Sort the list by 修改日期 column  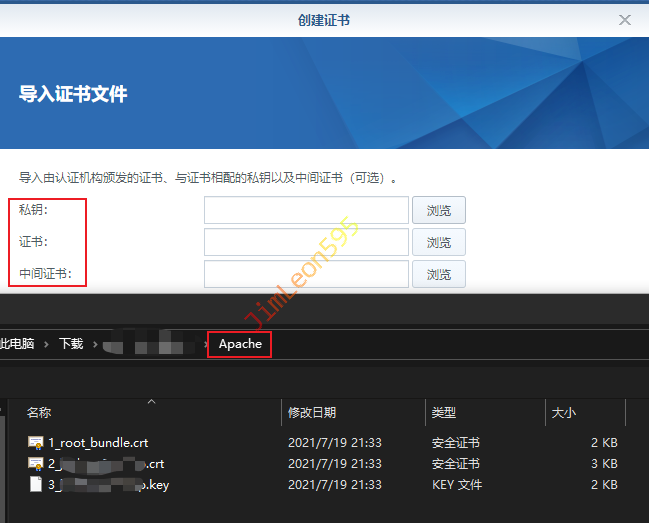312,412
